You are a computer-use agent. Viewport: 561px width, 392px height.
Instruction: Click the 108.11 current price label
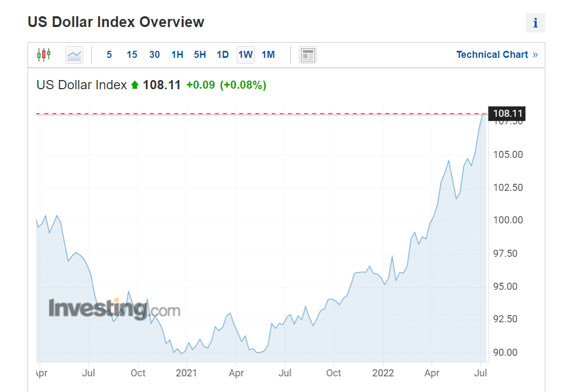point(162,85)
